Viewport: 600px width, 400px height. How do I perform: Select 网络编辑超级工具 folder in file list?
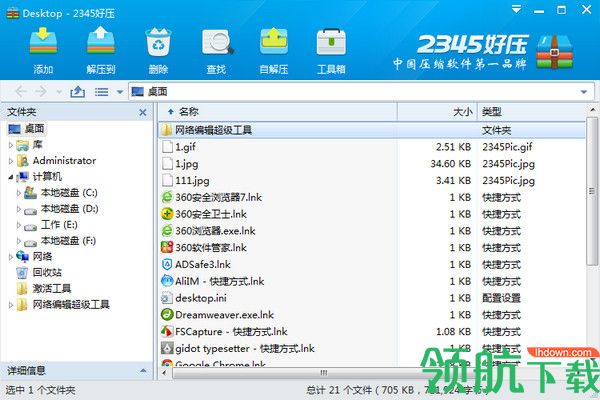pos(372,130)
